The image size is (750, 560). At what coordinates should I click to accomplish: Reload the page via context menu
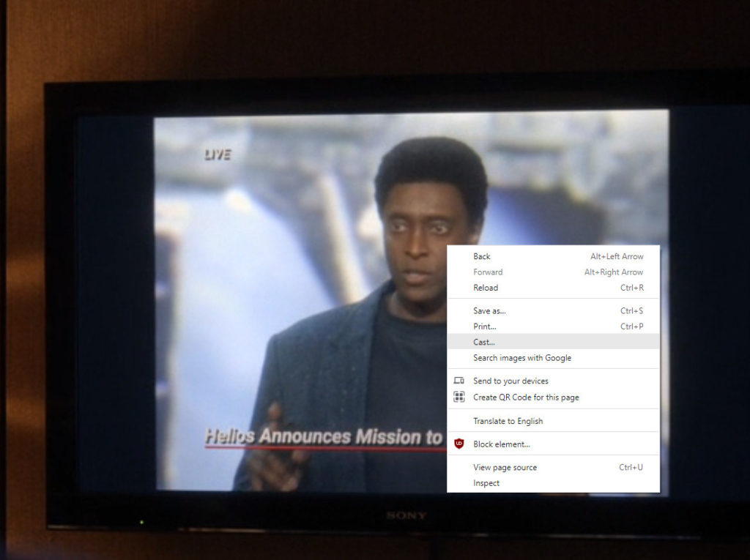486,288
